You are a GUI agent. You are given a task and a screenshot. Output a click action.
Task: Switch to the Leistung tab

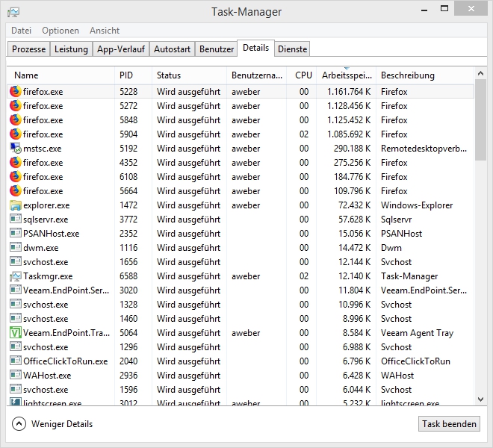tap(71, 49)
